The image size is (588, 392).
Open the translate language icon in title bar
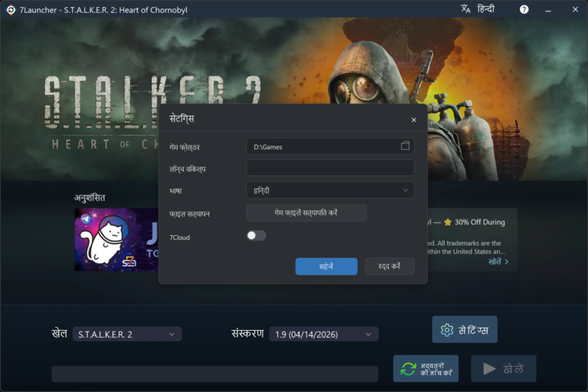465,9
